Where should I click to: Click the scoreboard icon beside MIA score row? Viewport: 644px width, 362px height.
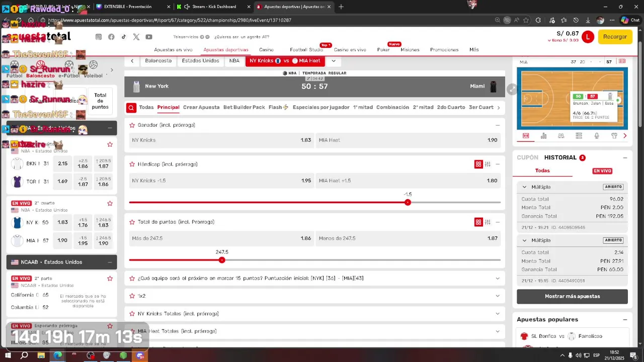click(622, 61)
